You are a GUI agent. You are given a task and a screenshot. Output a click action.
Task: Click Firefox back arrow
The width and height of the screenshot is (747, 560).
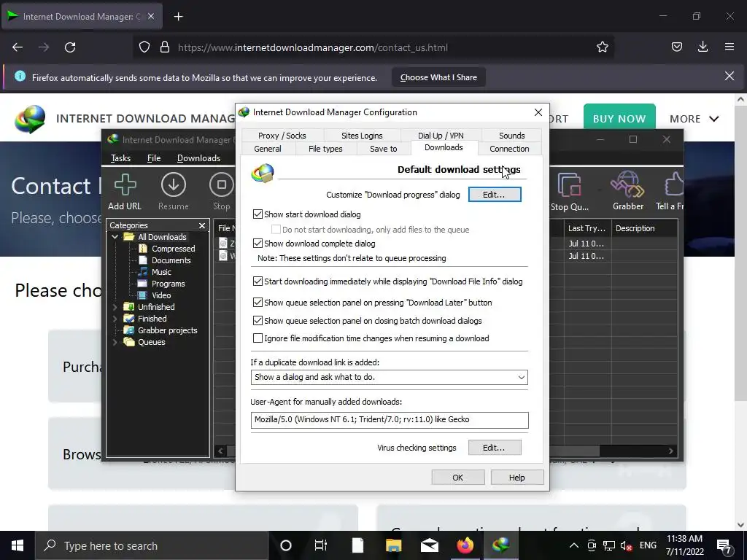18,47
